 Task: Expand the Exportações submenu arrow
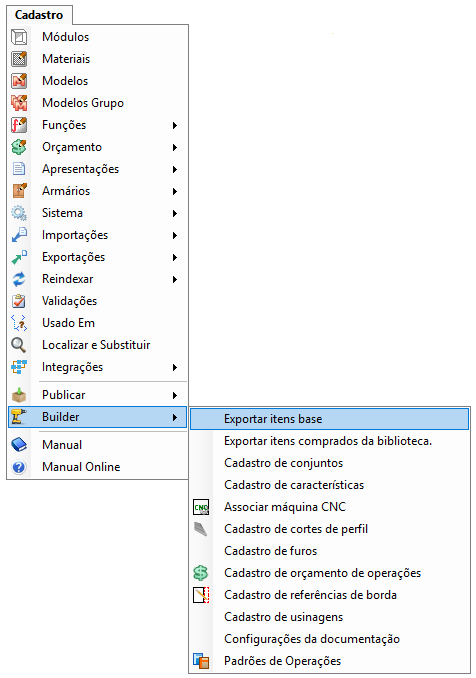click(175, 257)
